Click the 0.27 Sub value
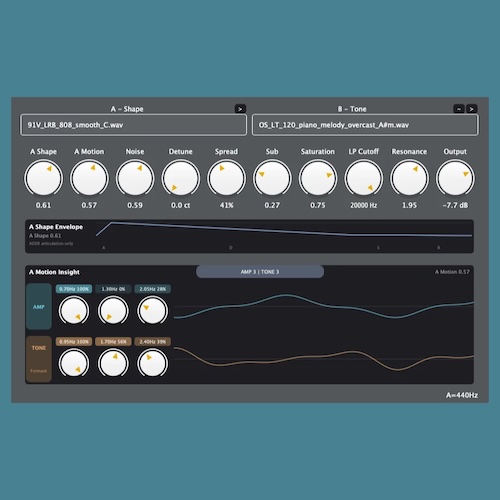The image size is (500, 500). pos(272,205)
